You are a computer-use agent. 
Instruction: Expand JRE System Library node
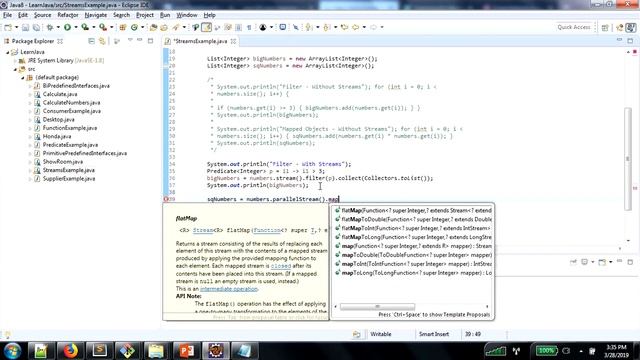click(15, 60)
